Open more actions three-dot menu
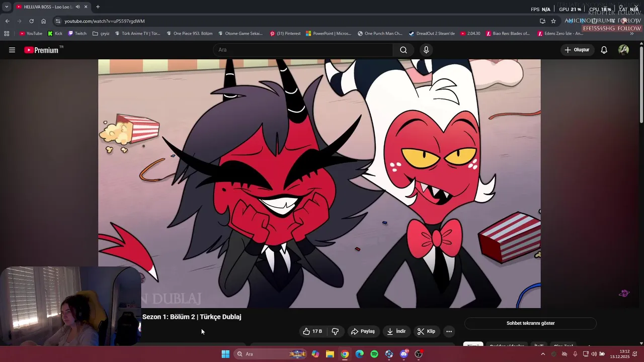The image size is (644, 362). [x=449, y=331]
